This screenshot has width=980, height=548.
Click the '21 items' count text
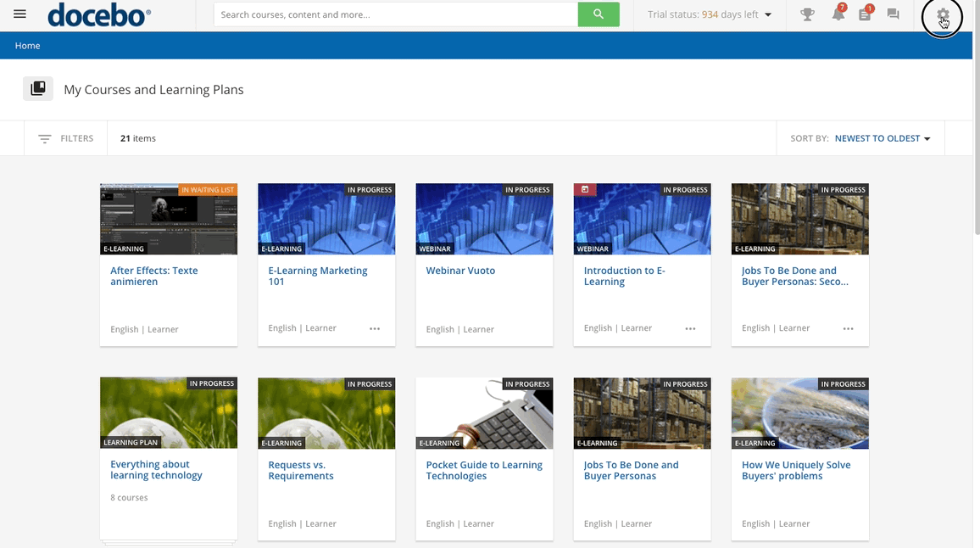pyautogui.click(x=138, y=138)
